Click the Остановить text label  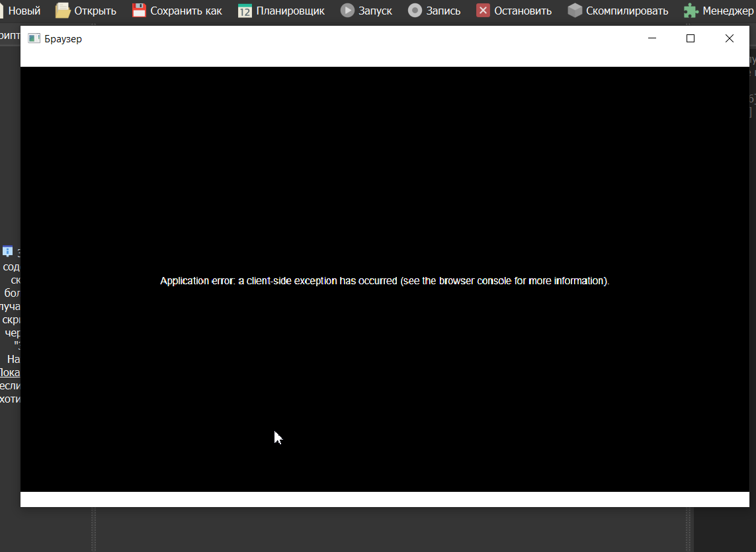click(x=523, y=11)
